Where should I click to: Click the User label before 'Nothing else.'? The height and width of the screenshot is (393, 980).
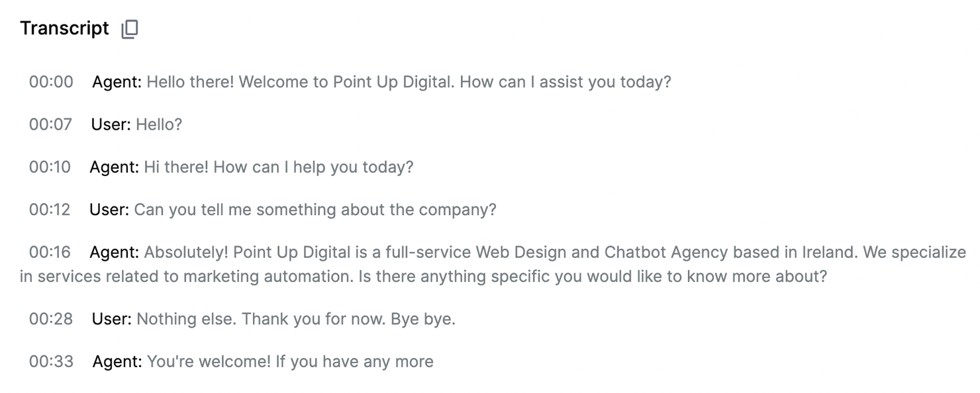tap(112, 319)
